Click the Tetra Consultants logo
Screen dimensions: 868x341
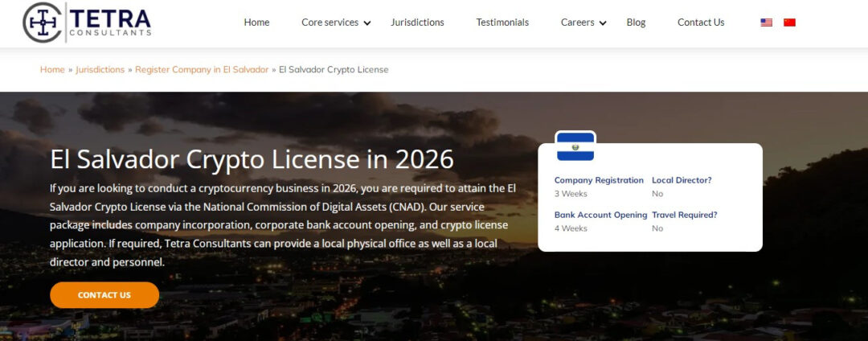[87, 23]
